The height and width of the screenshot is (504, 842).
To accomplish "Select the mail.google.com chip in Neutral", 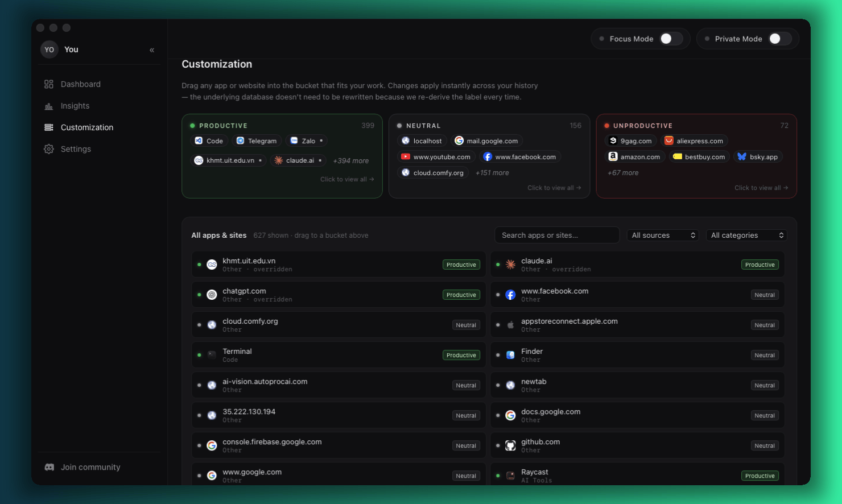I will [x=487, y=141].
